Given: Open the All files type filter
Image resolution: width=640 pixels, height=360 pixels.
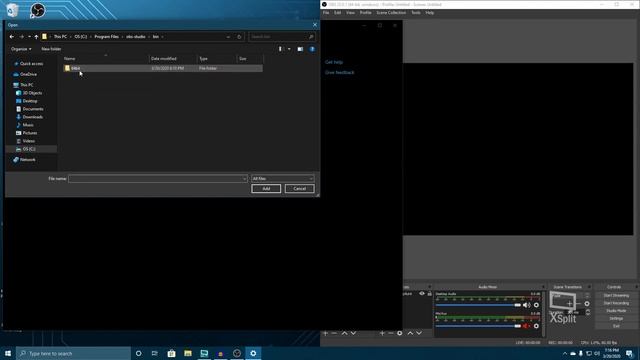Looking at the screenshot, I should 282,179.
